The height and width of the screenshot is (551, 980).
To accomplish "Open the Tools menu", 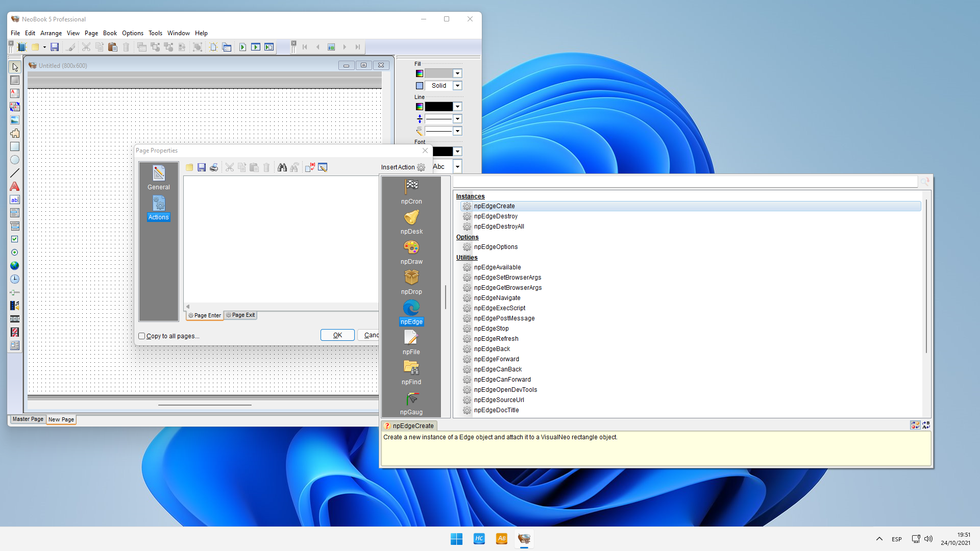I will (155, 33).
